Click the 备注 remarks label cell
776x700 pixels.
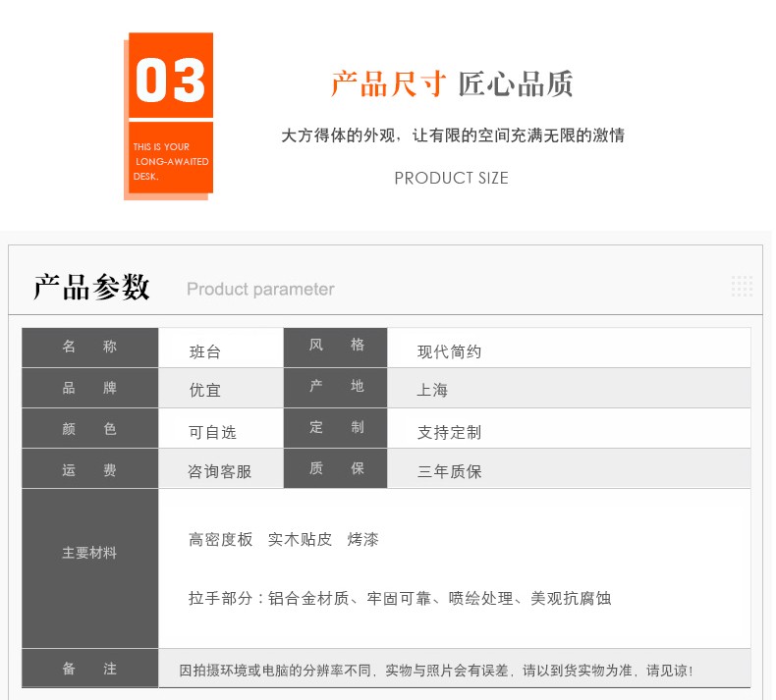89,669
